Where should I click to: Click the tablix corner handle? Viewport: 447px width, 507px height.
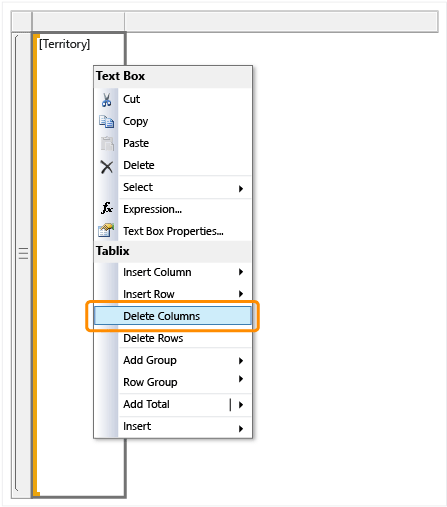(21, 21)
